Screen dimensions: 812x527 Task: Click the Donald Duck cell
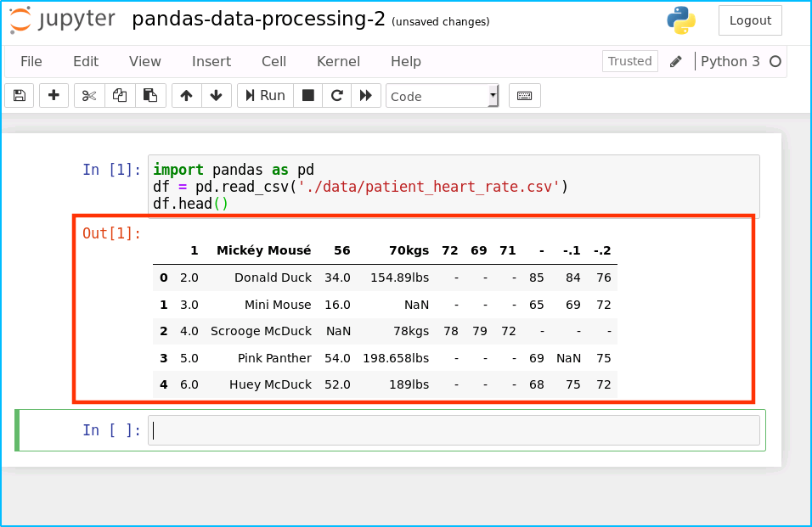(x=273, y=278)
